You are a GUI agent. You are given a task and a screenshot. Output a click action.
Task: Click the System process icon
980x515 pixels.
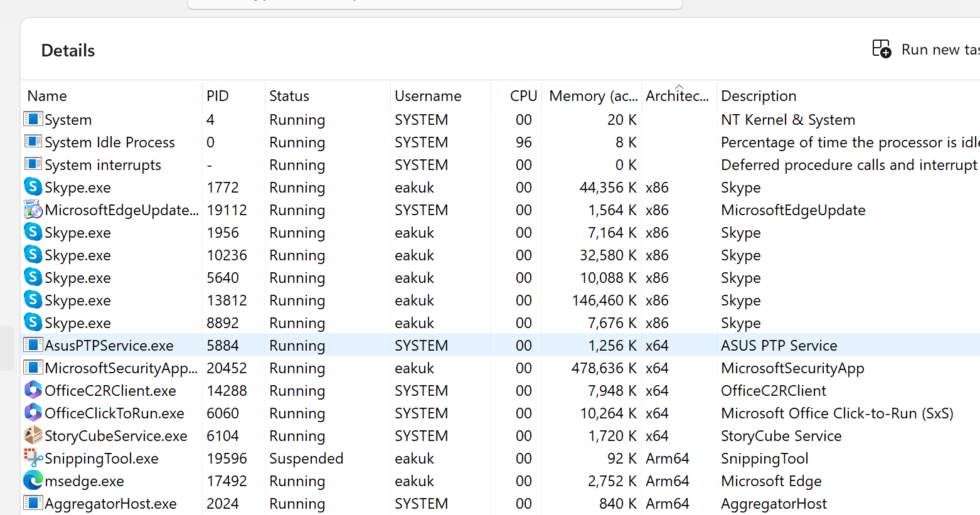[x=33, y=119]
